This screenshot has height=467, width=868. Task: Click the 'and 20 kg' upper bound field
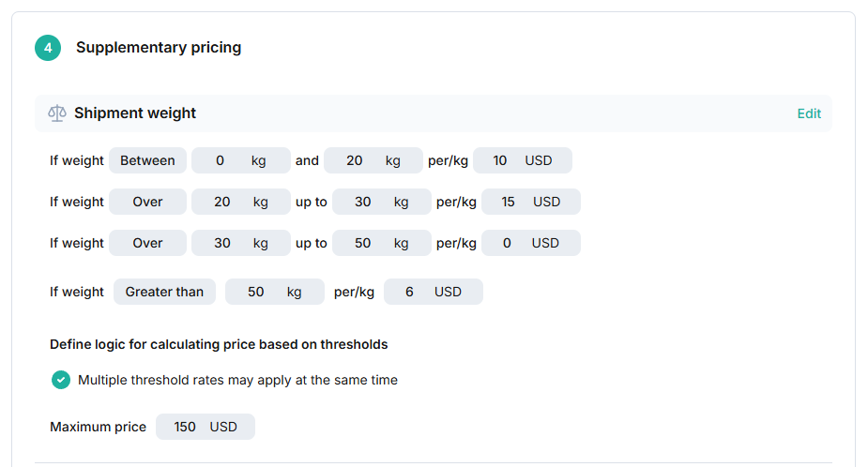pyautogui.click(x=373, y=160)
